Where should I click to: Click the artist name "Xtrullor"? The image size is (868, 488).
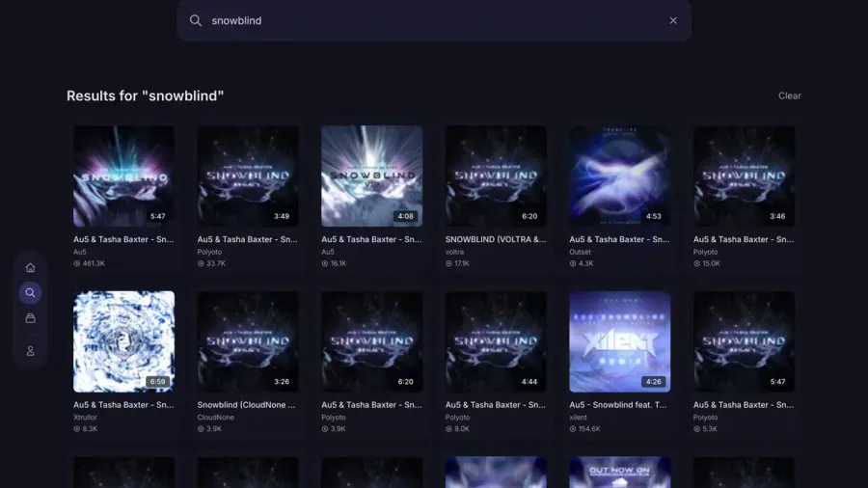pos(85,418)
